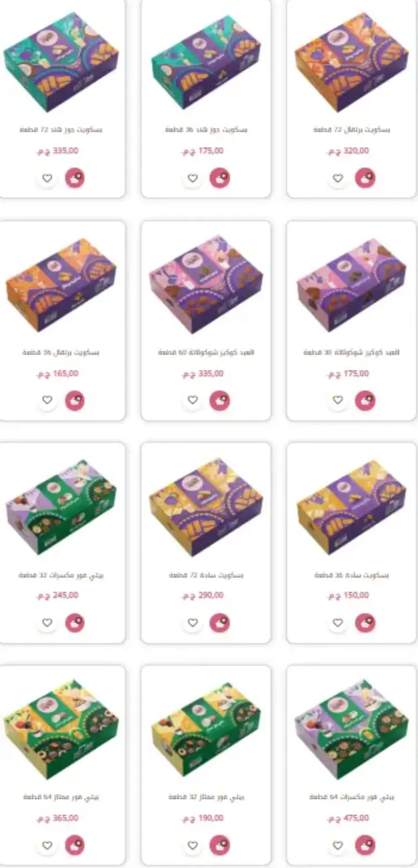Add the 150,00 plain biscuit box to cart

tap(365, 623)
